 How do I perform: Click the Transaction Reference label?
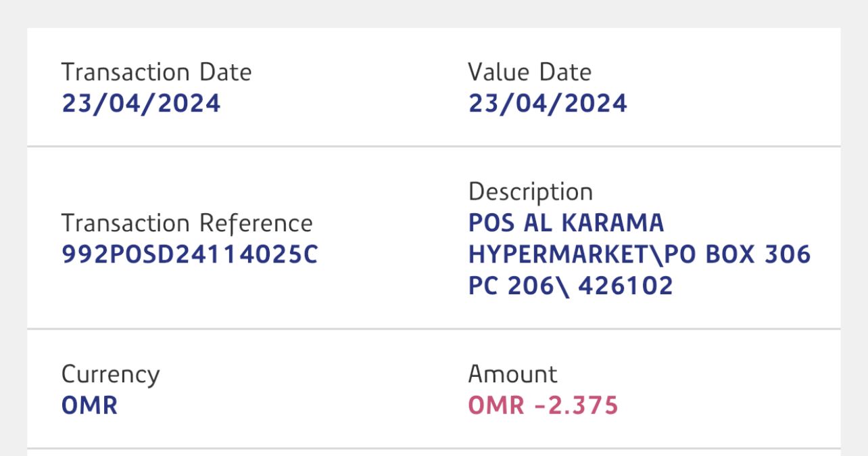(x=187, y=223)
